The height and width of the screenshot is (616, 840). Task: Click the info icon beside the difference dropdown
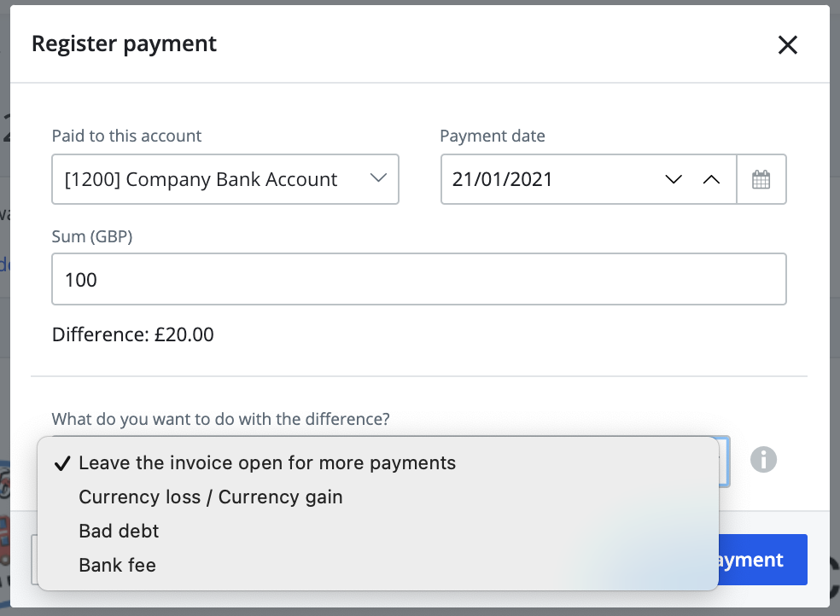[764, 460]
